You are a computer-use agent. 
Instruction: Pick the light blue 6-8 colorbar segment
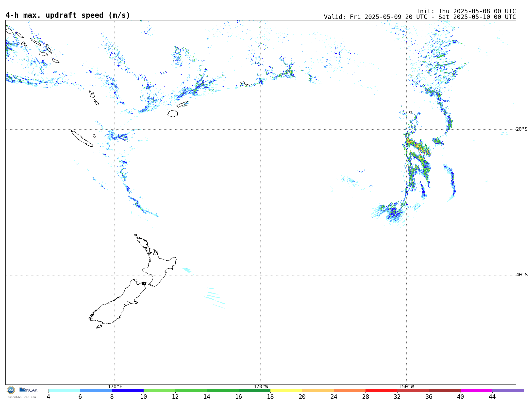(x=96, y=391)
